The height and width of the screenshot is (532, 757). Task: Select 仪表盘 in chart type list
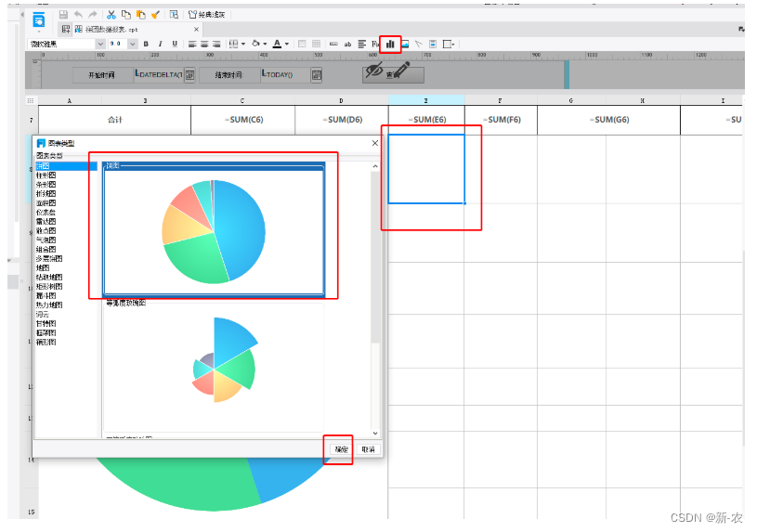pos(46,213)
